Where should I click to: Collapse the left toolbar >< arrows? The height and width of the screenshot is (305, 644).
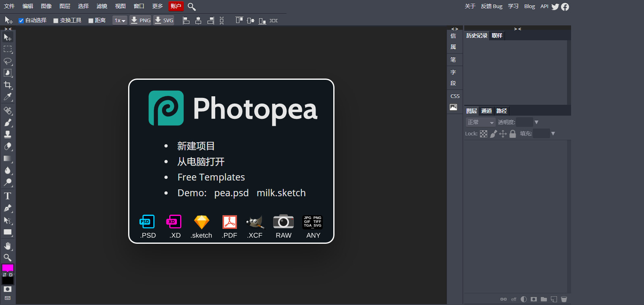pos(8,29)
